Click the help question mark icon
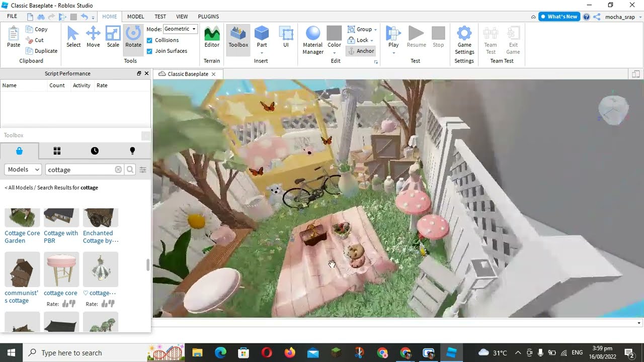Screen dimensions: 644x362 [x=586, y=17]
